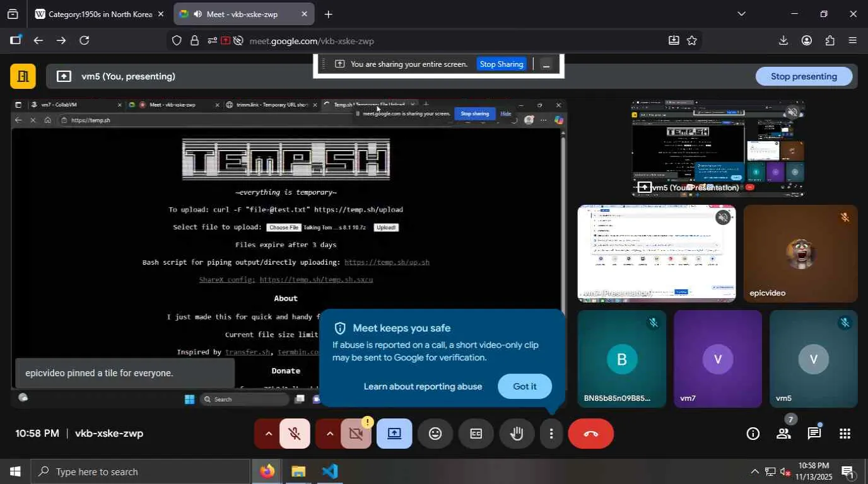Open tracking protection shield icon
This screenshot has width=868, height=484.
click(177, 40)
